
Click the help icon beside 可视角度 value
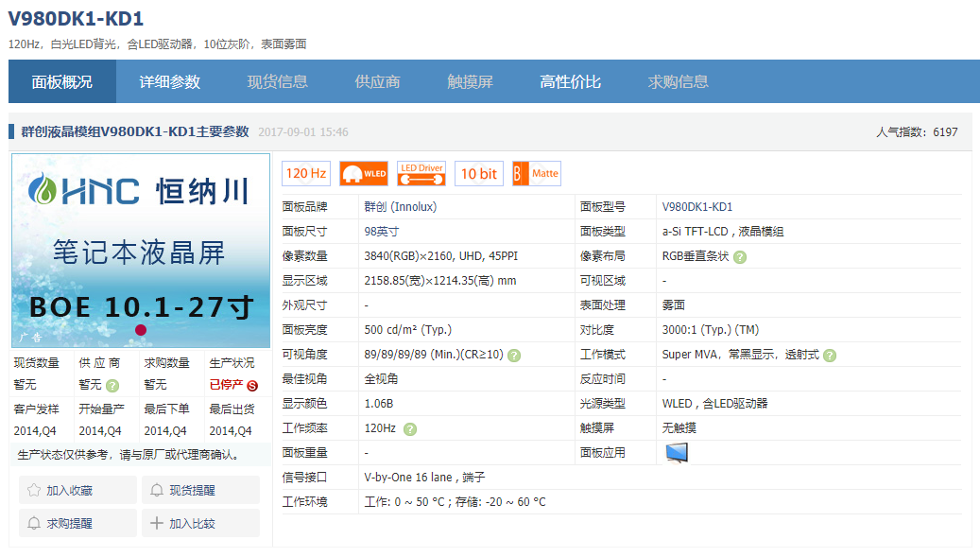pos(515,354)
